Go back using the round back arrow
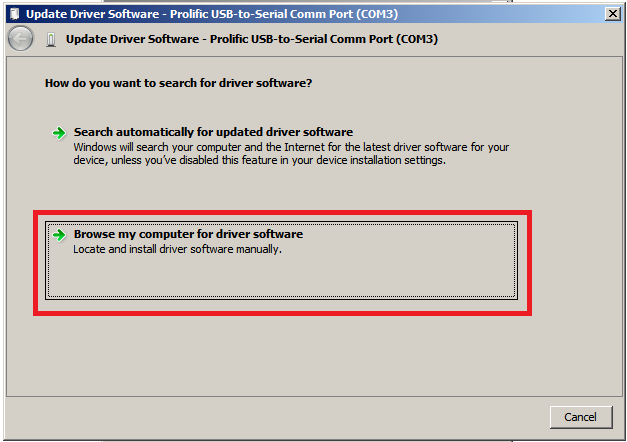Screen dimensions: 627x442 [20, 39]
